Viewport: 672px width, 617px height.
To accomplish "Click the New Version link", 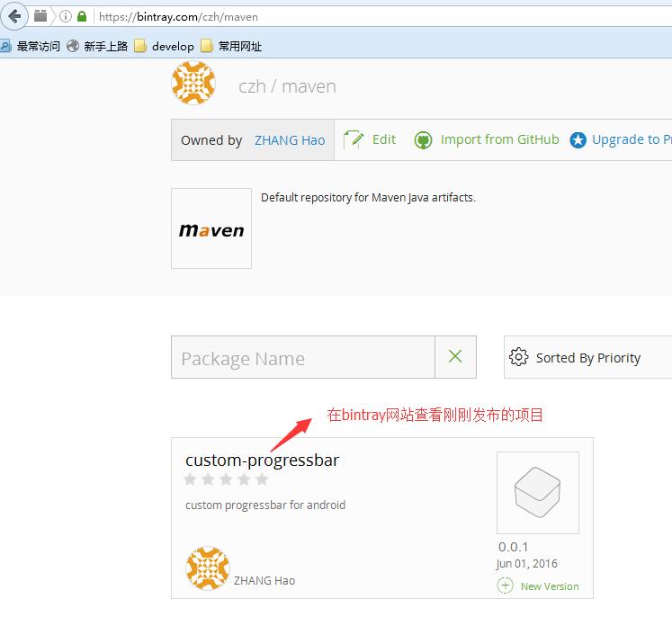I will [x=550, y=586].
